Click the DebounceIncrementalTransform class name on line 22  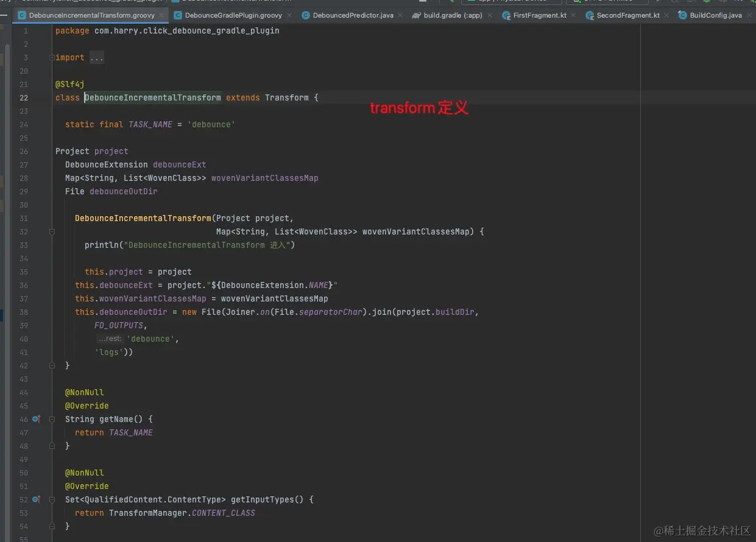coord(152,97)
